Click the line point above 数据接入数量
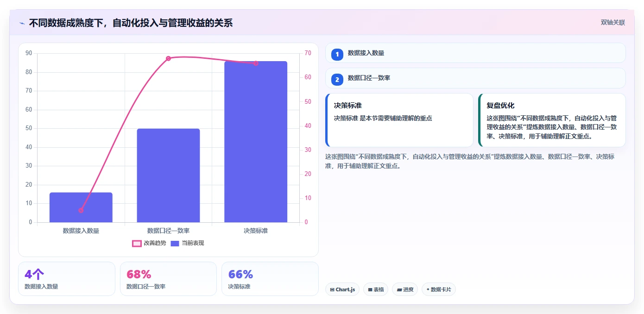The width and height of the screenshot is (644, 314). 81,210
